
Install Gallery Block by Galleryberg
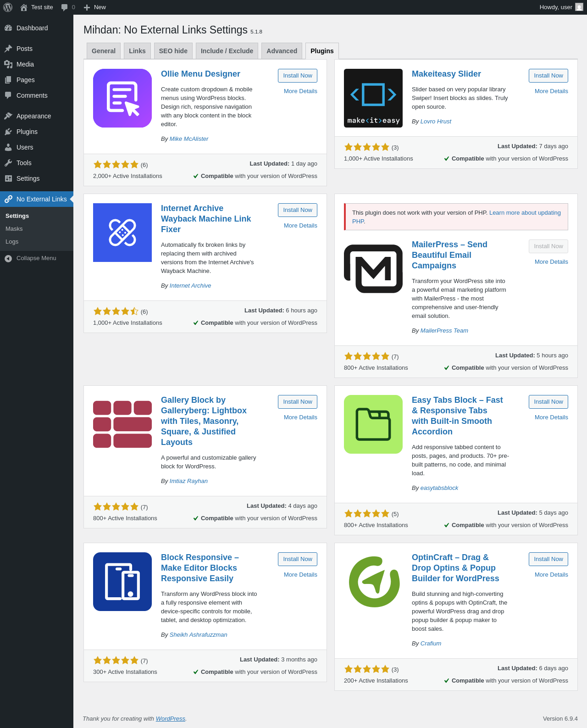(298, 402)
